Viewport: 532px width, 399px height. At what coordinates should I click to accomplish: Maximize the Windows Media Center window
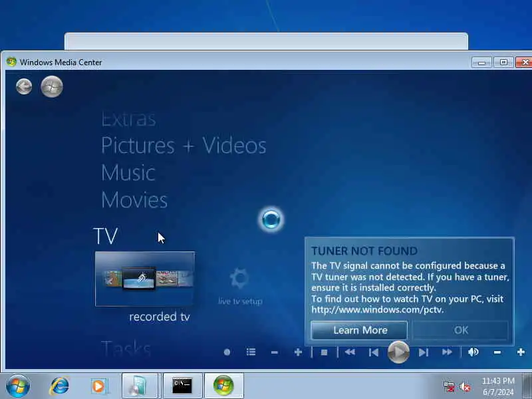[503, 63]
